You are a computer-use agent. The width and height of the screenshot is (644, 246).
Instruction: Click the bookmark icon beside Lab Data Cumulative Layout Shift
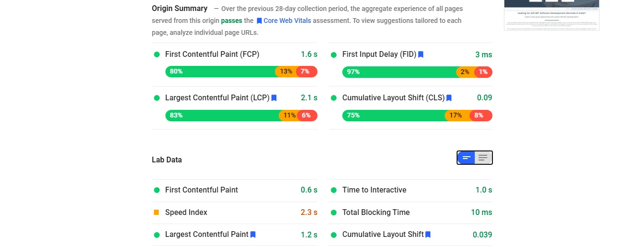pos(428,235)
